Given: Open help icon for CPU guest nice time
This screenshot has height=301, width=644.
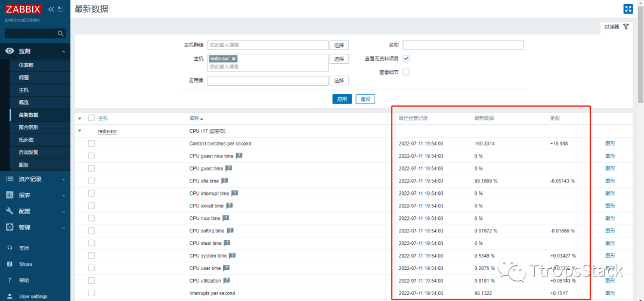Looking at the screenshot, I should 240,156.
